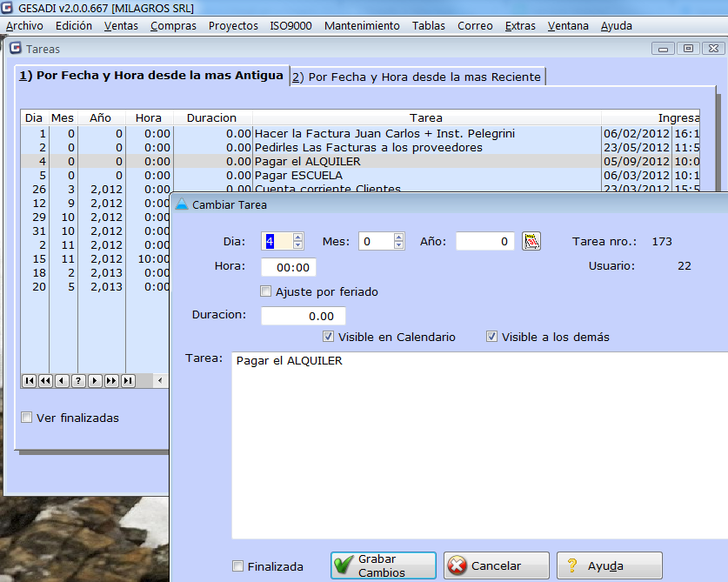Increase the Dia value with up arrow
The image size is (728, 582).
pyautogui.click(x=298, y=237)
